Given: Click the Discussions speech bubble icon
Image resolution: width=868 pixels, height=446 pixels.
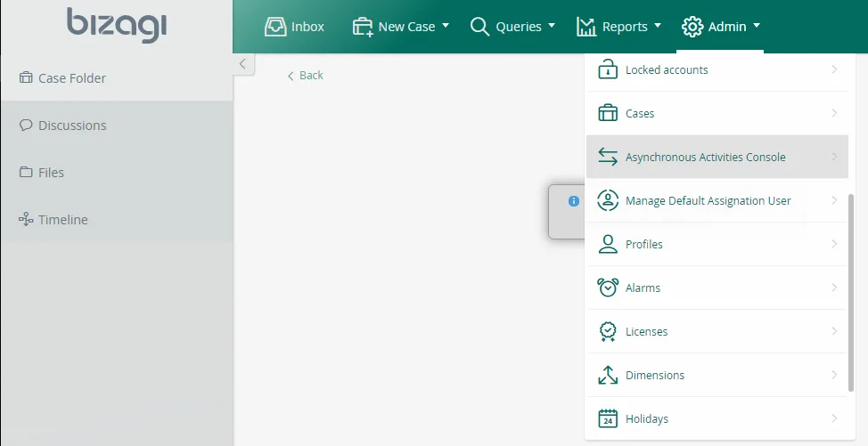Looking at the screenshot, I should [26, 125].
